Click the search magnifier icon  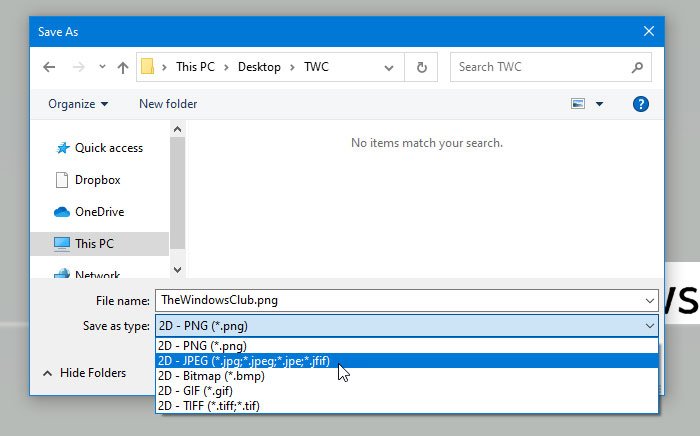click(637, 68)
